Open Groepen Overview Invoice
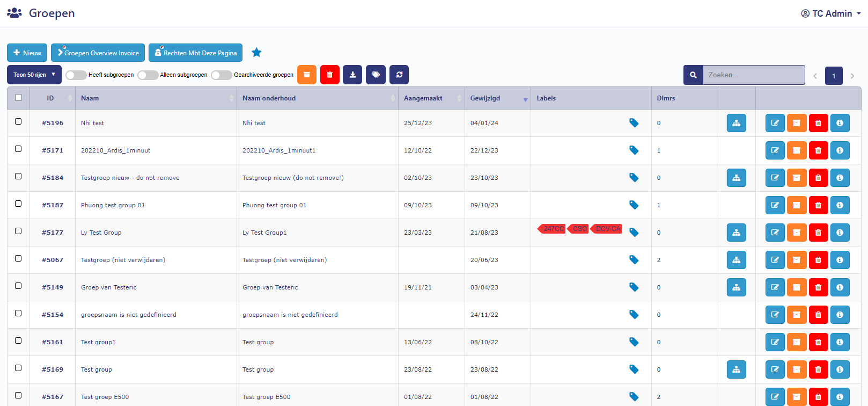 point(98,53)
